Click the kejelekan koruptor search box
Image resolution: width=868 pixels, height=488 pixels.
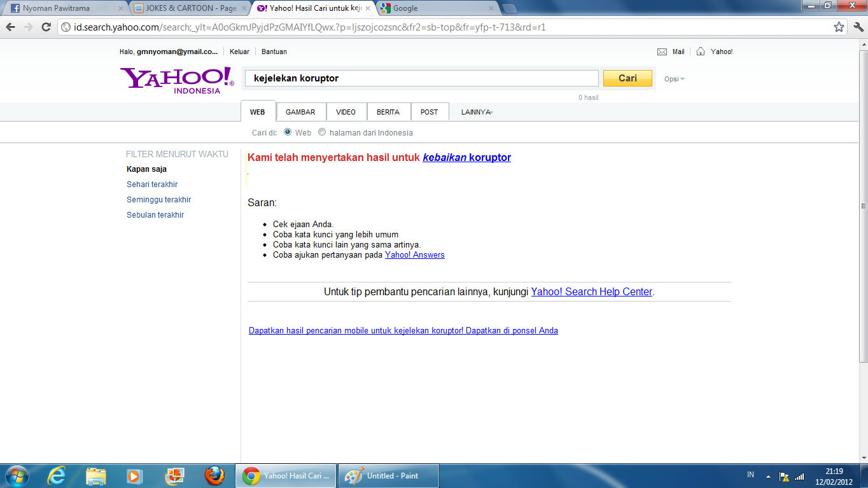click(422, 78)
